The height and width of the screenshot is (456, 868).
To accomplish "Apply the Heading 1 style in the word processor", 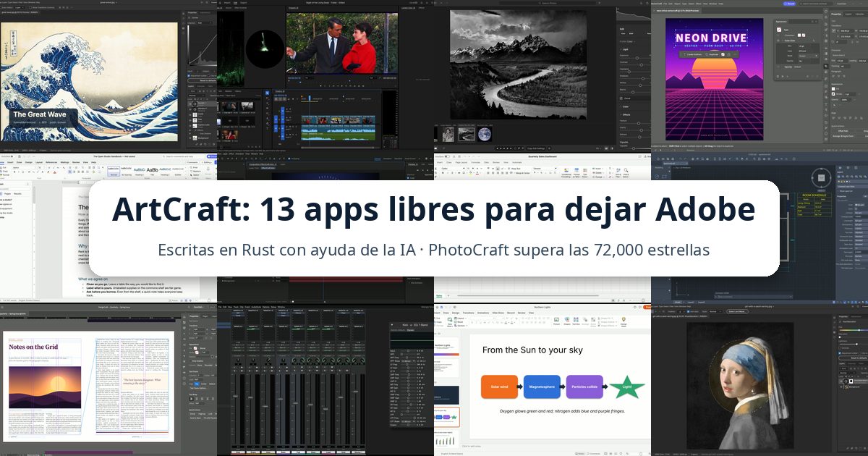I will coord(140,171).
